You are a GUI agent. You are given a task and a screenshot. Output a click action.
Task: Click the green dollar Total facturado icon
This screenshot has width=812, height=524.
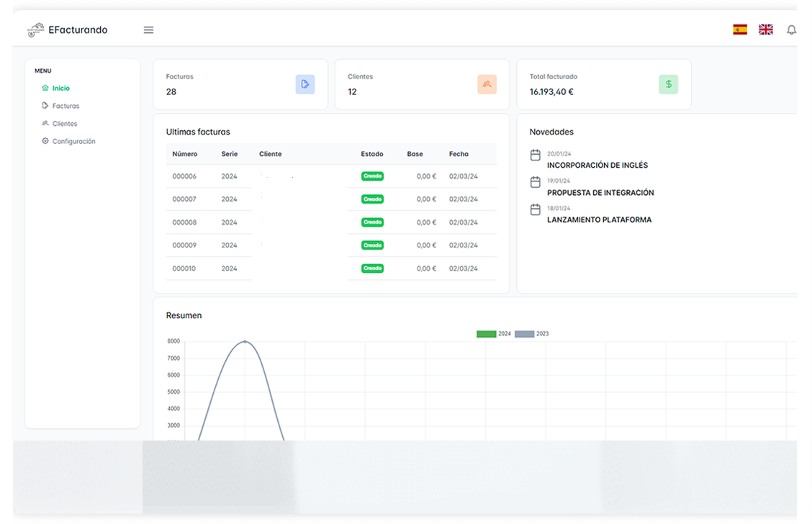tap(668, 84)
